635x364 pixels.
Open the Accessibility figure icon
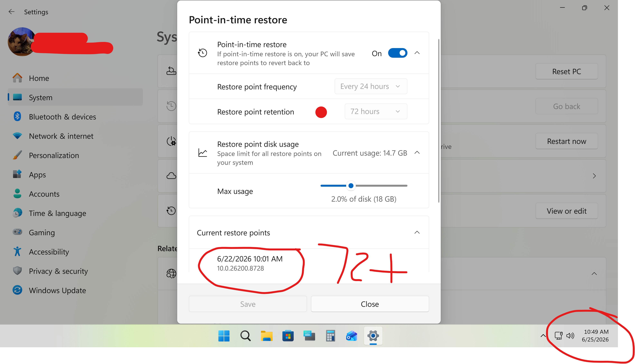(x=17, y=251)
